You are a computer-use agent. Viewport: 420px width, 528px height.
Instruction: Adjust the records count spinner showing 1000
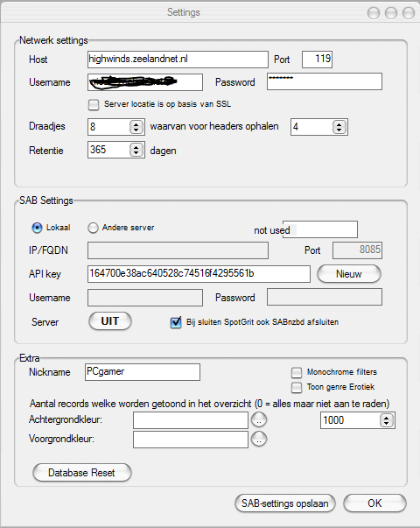click(387, 420)
